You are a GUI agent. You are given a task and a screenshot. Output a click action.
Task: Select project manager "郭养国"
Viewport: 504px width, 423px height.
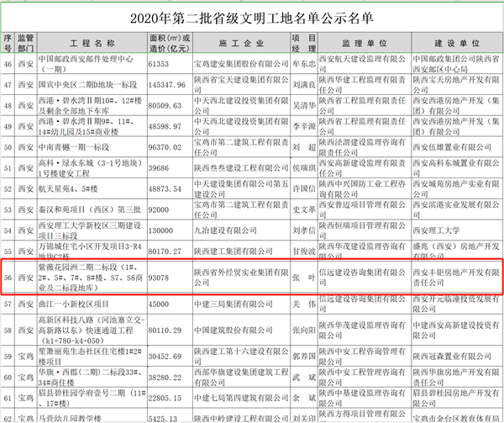[x=304, y=357]
